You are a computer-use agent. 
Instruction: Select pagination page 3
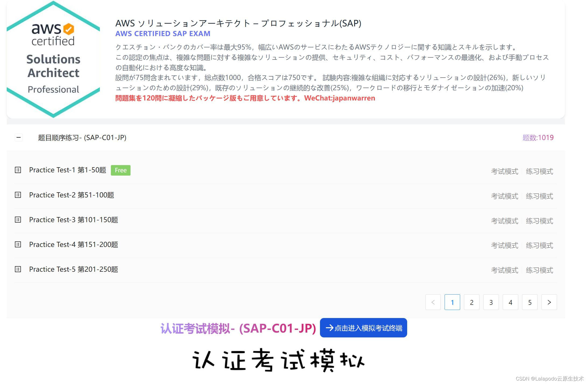491,302
